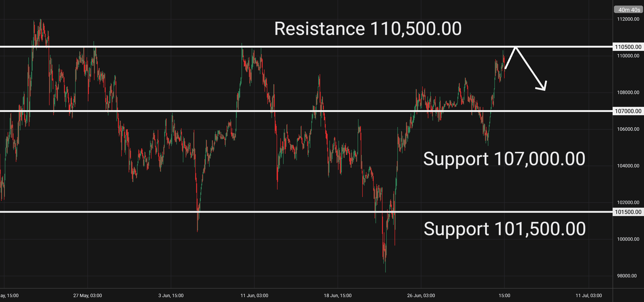Click the 40m 40s countdown timer badge
The height and width of the screenshot is (302, 644).
(628, 10)
